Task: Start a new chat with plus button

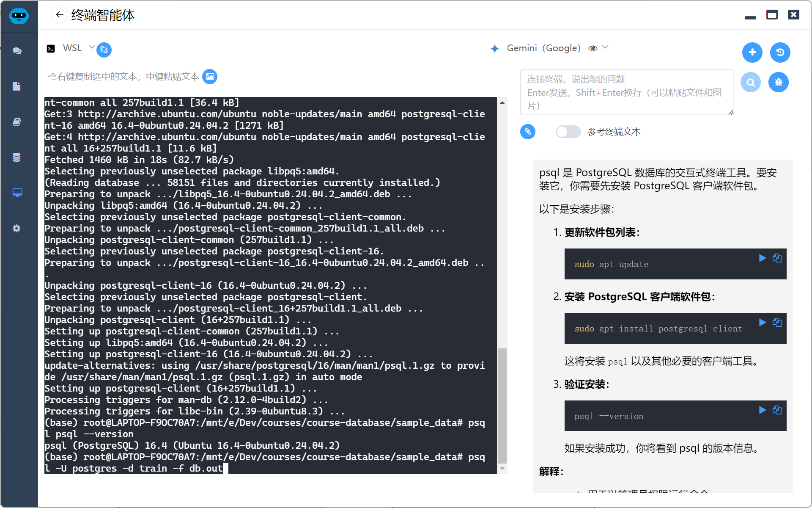Action: coord(752,52)
